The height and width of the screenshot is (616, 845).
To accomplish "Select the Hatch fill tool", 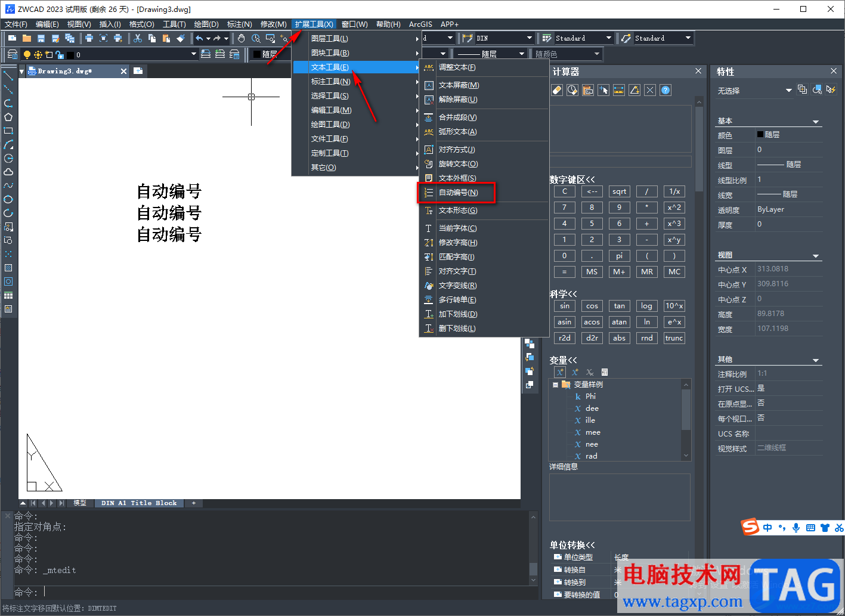I will pyautogui.click(x=8, y=268).
